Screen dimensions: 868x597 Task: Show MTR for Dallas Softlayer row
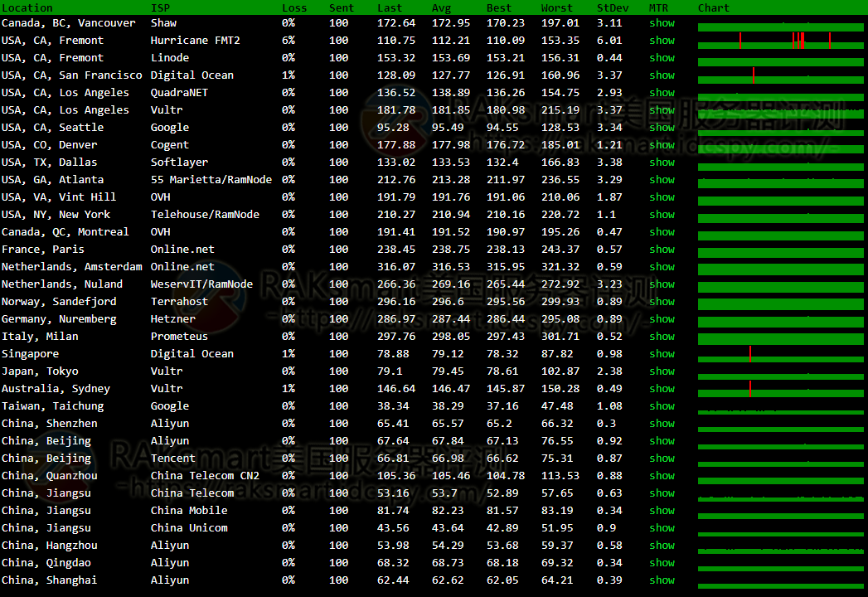pyautogui.click(x=662, y=163)
